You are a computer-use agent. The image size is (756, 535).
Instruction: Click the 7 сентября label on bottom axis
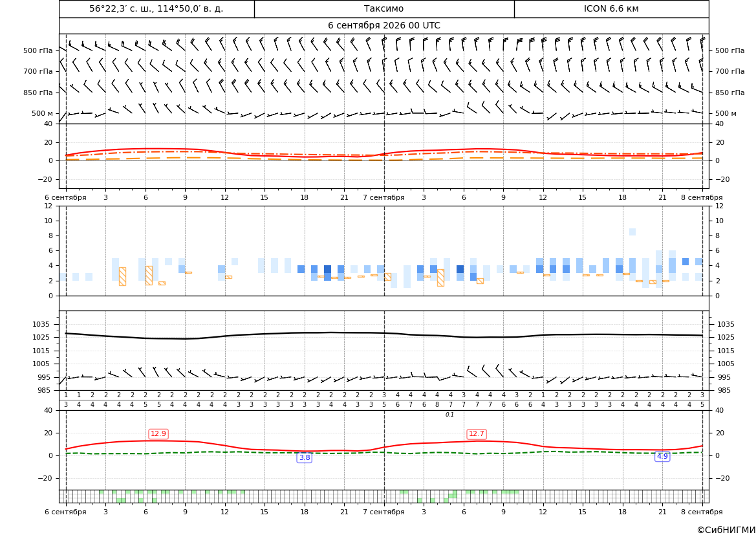(x=383, y=512)
